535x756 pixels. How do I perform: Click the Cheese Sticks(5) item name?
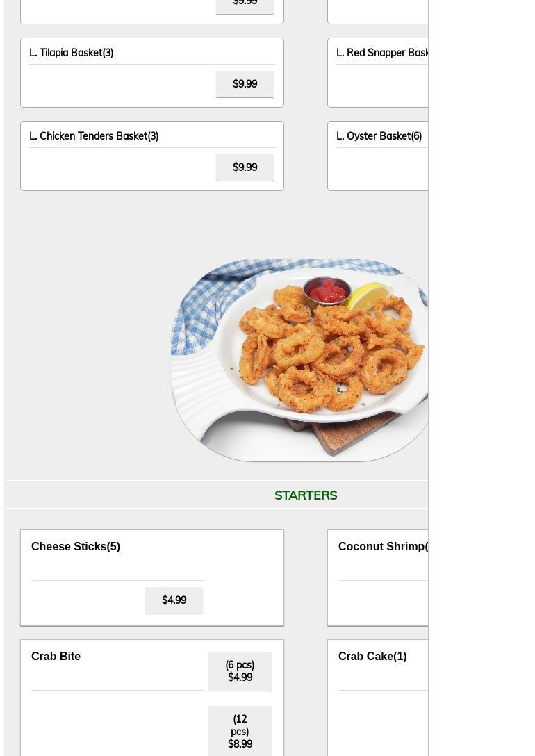[76, 546]
